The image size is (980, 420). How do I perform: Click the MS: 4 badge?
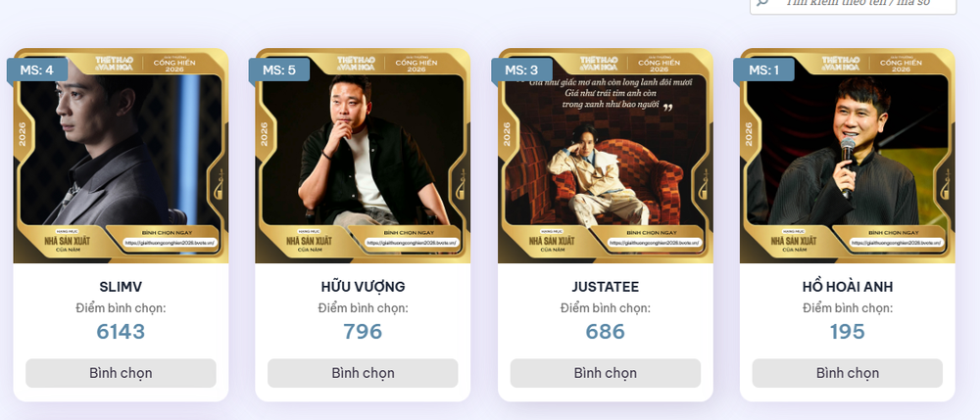[36, 70]
